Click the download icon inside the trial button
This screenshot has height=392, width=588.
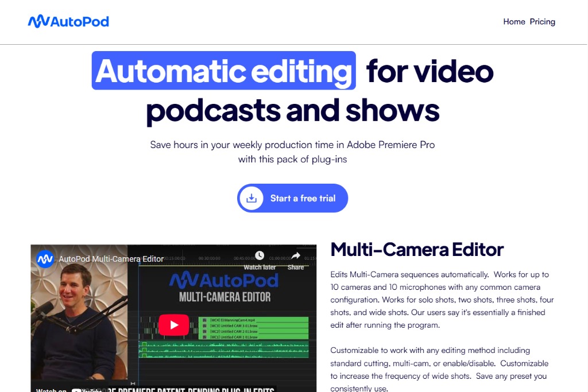point(253,198)
